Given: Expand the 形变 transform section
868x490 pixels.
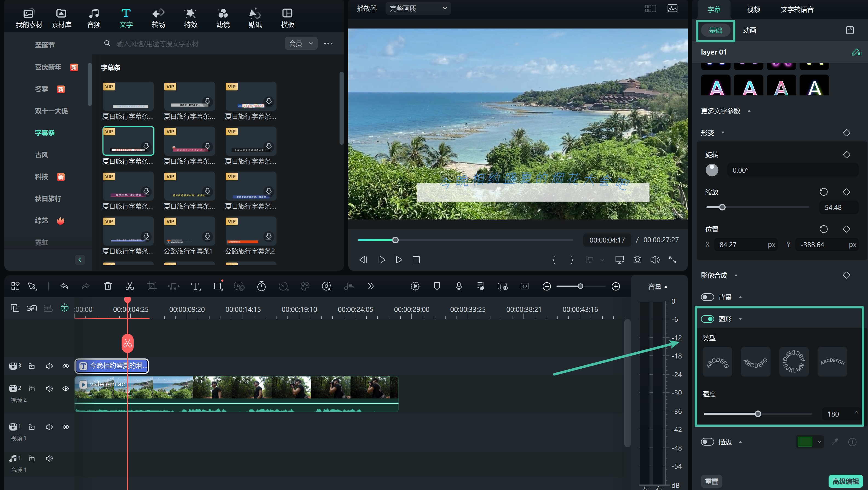Looking at the screenshot, I should pos(723,133).
